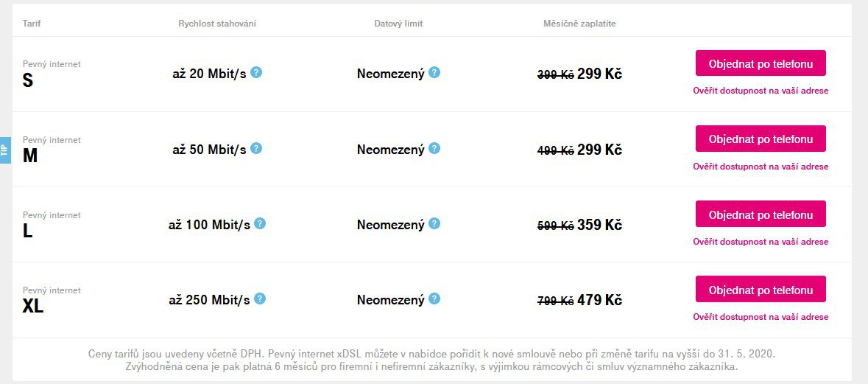Image resolution: width=868 pixels, height=384 pixels.
Task: Open data limit info for tariff S
Action: pyautogui.click(x=434, y=72)
